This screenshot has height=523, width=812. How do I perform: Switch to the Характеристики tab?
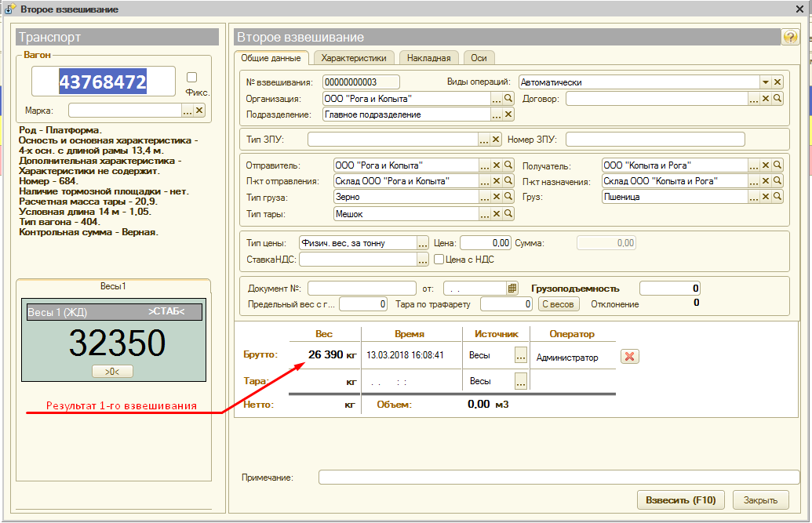[x=354, y=58]
